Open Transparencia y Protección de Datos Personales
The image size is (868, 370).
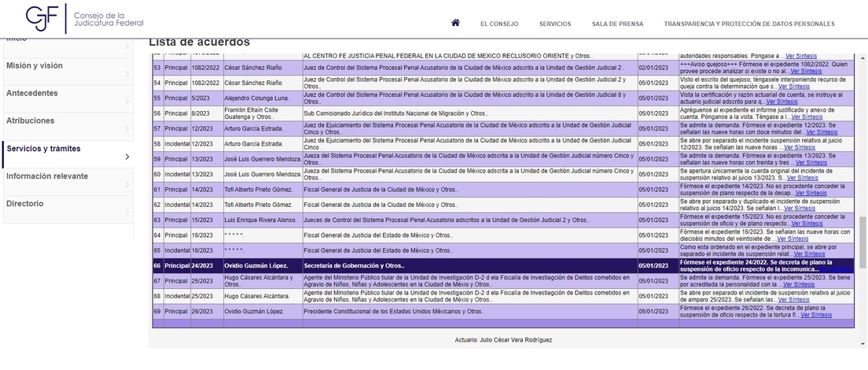(x=748, y=24)
